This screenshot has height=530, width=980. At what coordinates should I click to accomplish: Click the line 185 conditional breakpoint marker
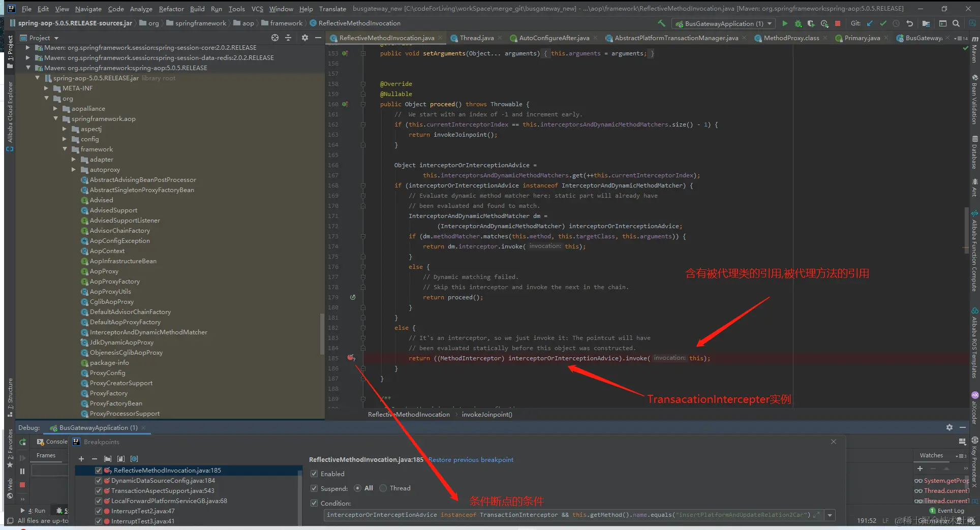click(x=351, y=358)
